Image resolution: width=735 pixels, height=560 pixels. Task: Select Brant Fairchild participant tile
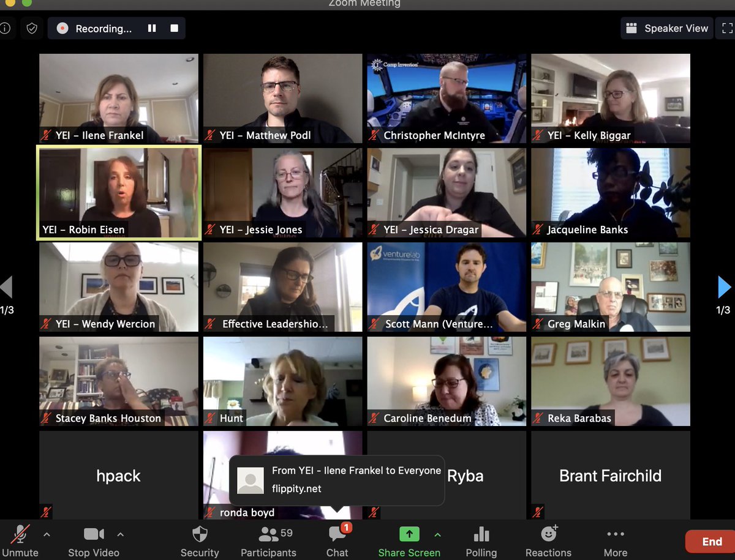pyautogui.click(x=611, y=476)
